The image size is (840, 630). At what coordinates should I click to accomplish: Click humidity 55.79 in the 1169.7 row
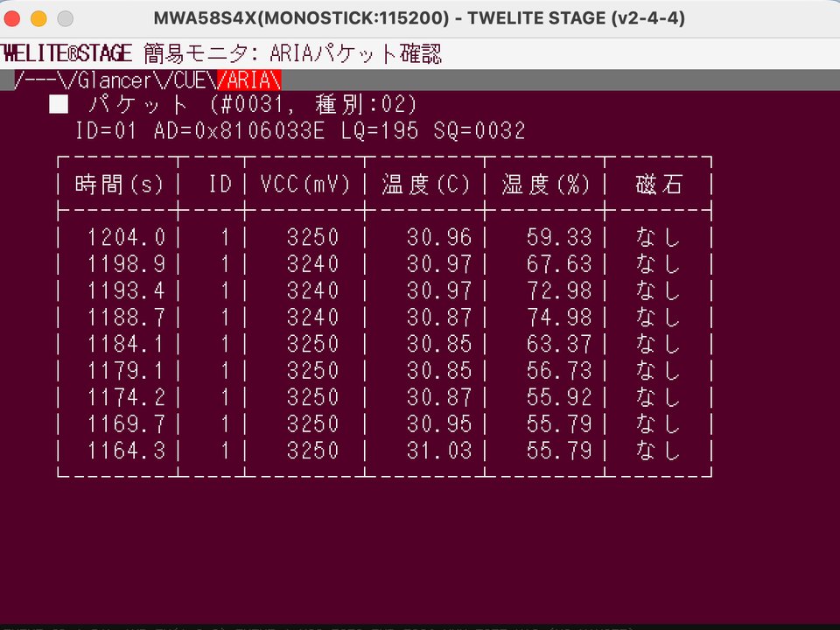(x=559, y=424)
